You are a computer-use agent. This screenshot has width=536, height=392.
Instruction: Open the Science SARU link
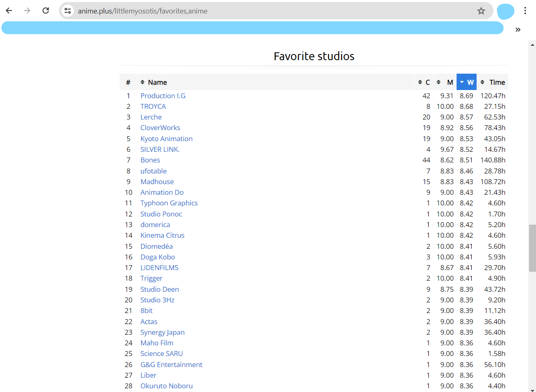click(x=161, y=354)
